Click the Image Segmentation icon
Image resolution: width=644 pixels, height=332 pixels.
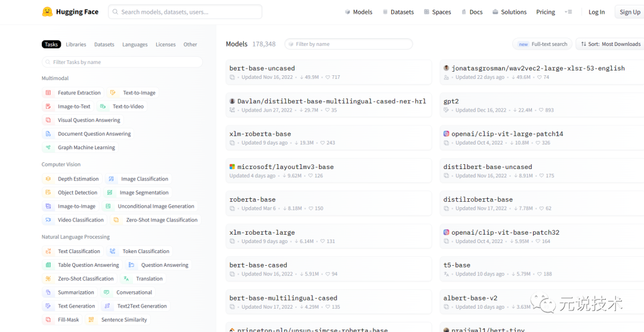tap(110, 192)
